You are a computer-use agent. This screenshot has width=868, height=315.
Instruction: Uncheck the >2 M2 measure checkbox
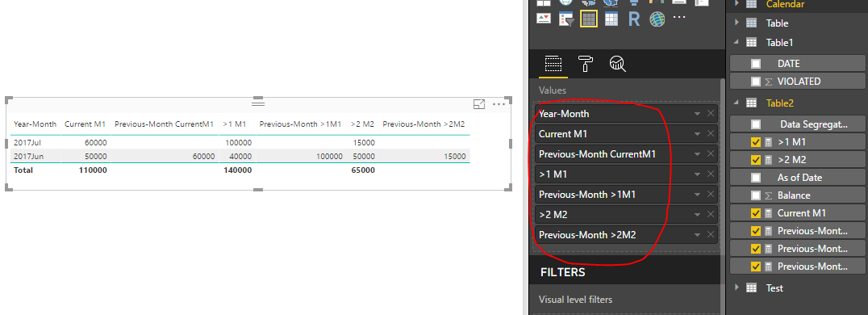click(x=756, y=160)
